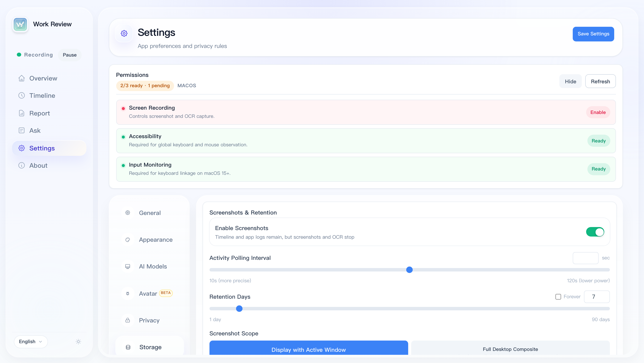
Task: Go to the Overview page
Action: pyautogui.click(x=49, y=78)
